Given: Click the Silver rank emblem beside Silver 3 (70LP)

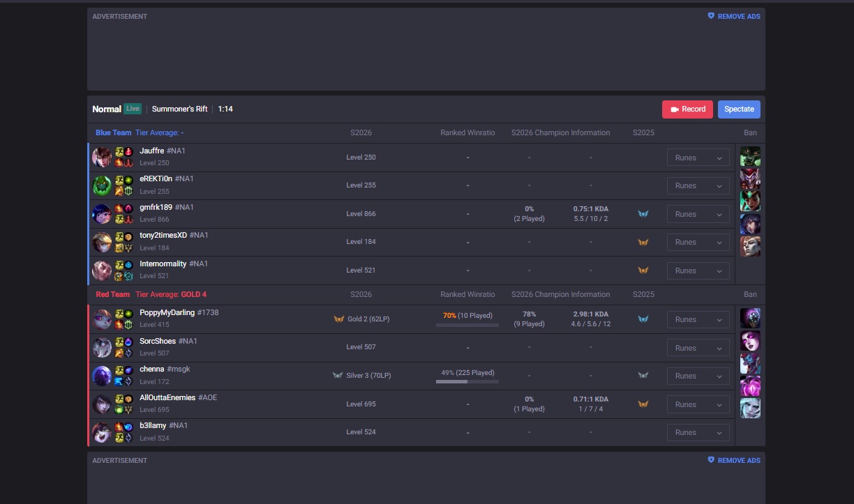Looking at the screenshot, I should click(338, 375).
